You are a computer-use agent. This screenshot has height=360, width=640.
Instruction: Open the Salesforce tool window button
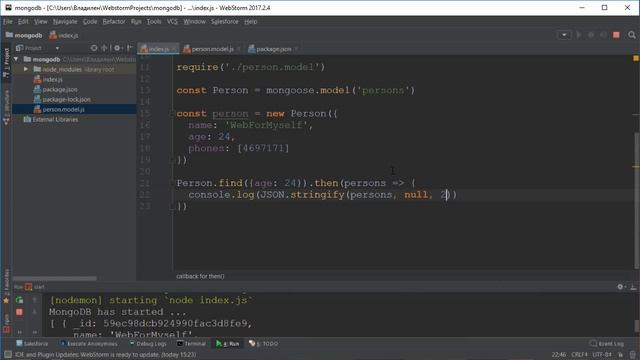32,344
